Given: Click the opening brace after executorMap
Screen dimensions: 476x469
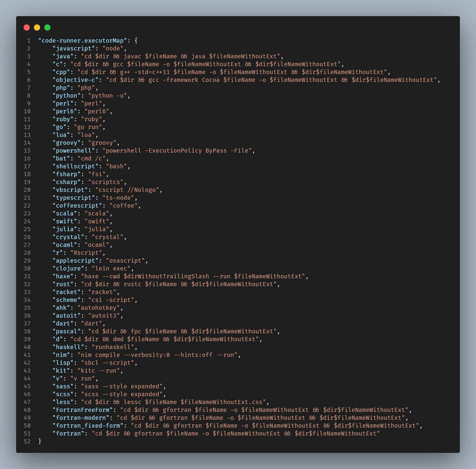Looking at the screenshot, I should pyautogui.click(x=136, y=40).
